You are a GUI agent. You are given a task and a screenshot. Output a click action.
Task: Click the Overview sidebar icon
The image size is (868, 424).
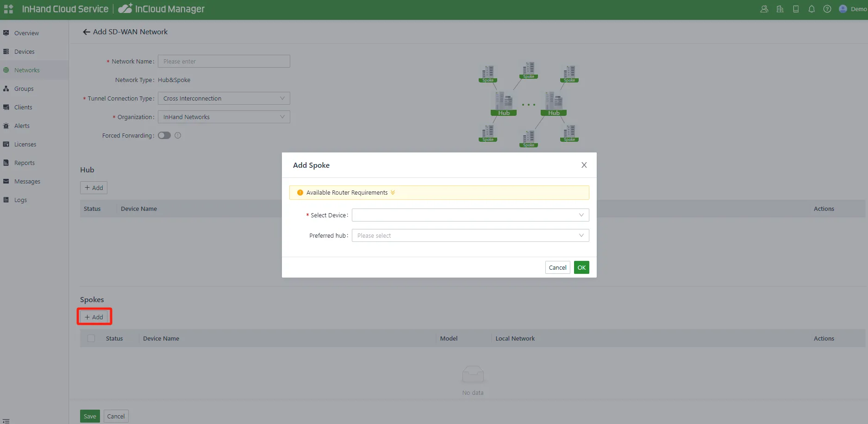6,33
